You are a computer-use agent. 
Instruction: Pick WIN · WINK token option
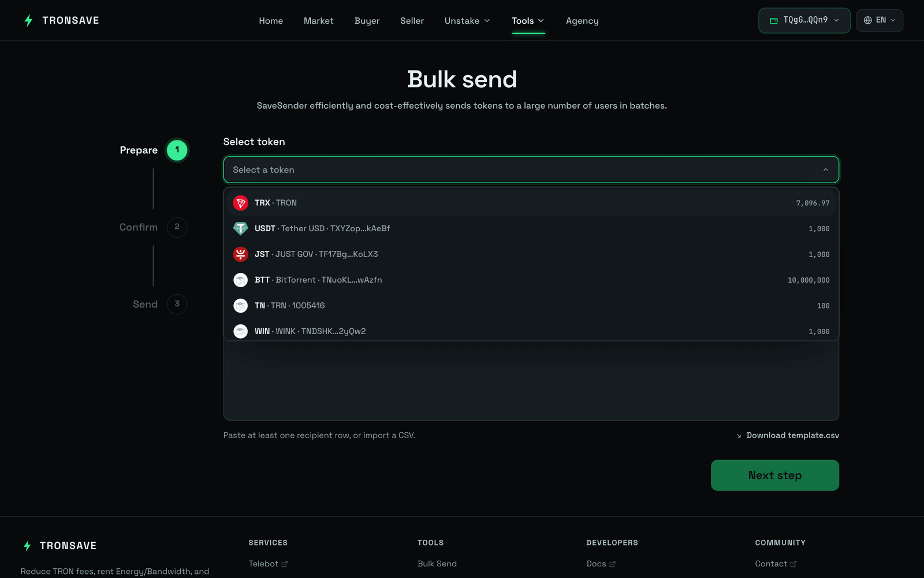point(531,331)
